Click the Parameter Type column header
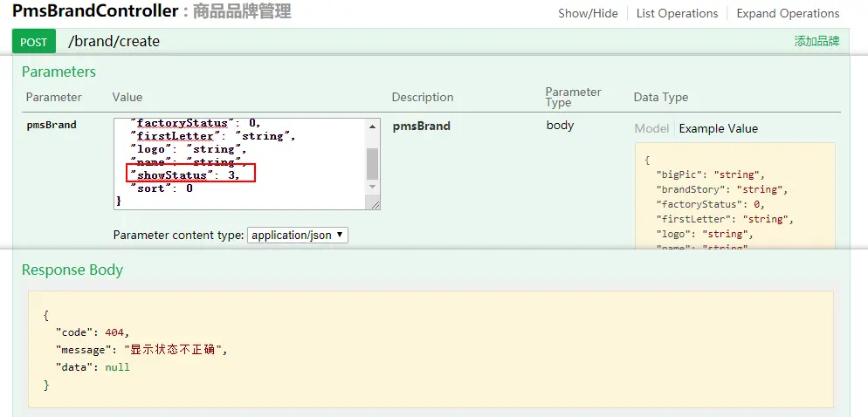This screenshot has width=868, height=417. pos(573,98)
